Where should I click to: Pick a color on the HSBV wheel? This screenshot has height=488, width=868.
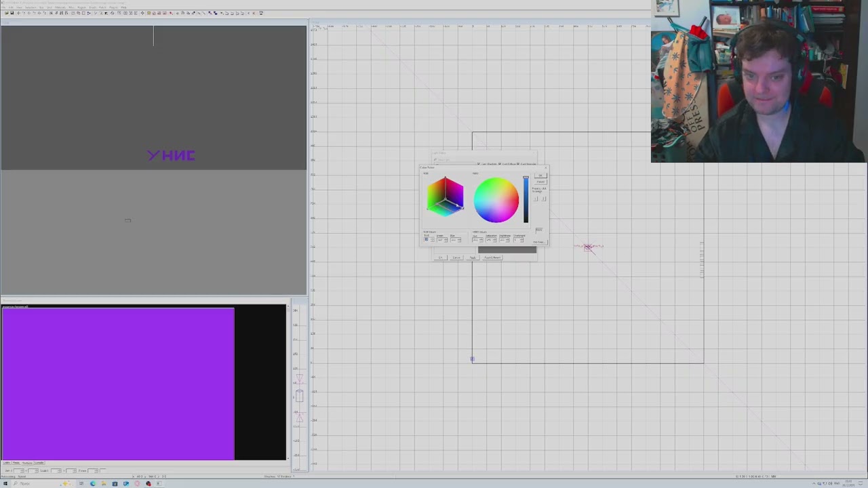coord(496,200)
